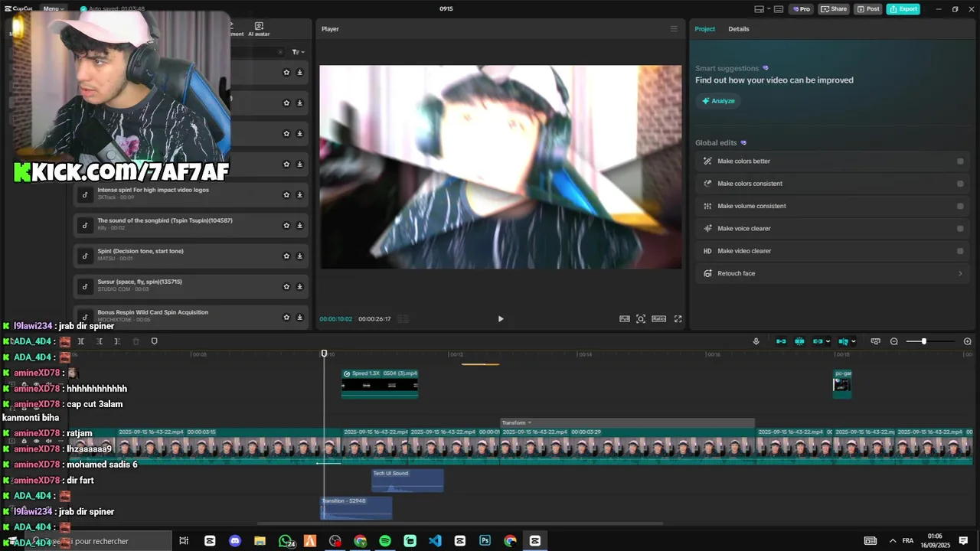Toggle the main track magnet
The height and width of the screenshot is (551, 980).
(781, 341)
